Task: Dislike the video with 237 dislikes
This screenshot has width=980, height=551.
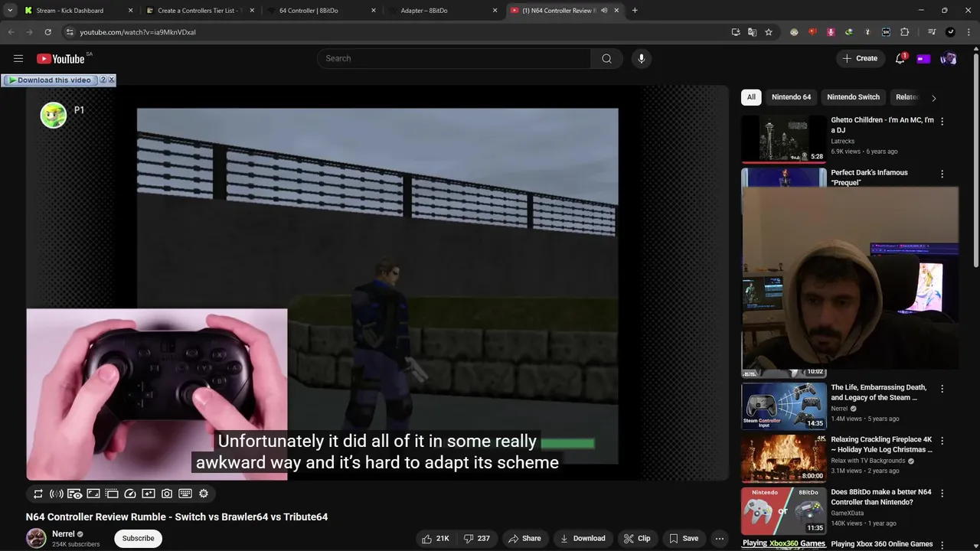Action: tap(477, 538)
